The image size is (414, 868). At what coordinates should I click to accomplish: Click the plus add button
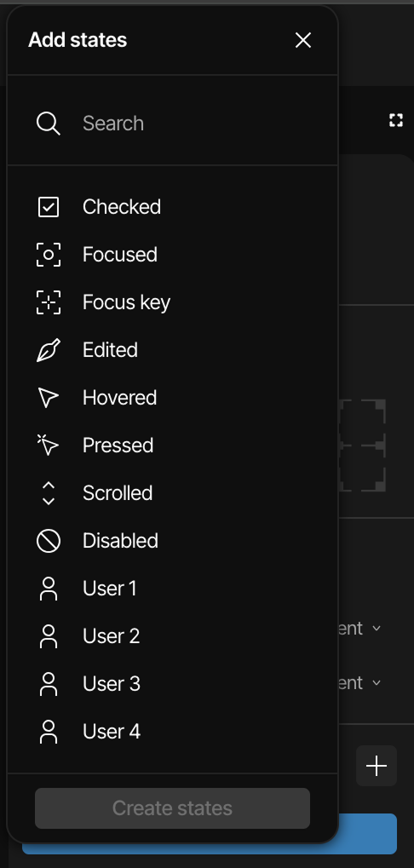coord(377,766)
